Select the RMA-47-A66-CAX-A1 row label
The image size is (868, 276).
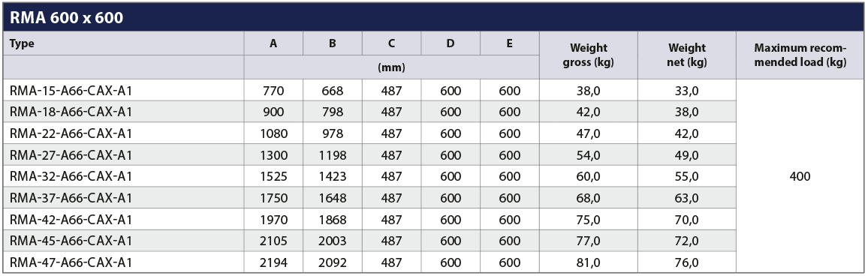coord(71,262)
